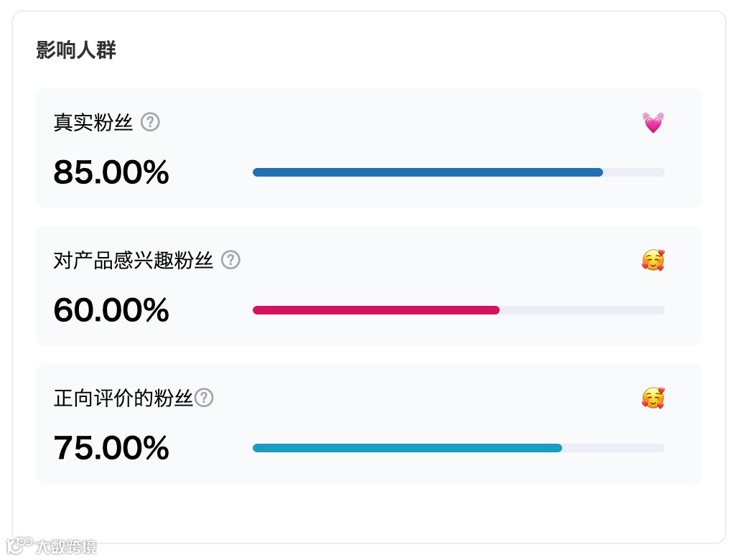Click the teal 正向评价的粉丝 progress bar

click(407, 448)
